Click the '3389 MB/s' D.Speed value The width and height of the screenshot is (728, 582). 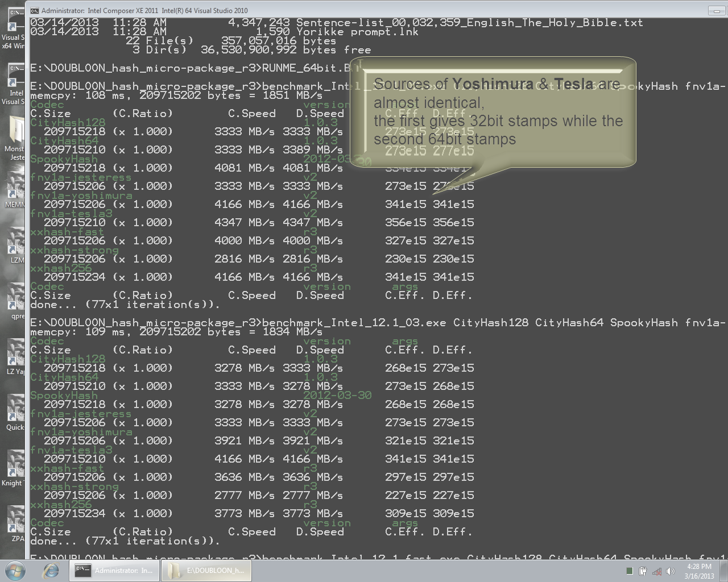pyautogui.click(x=313, y=150)
